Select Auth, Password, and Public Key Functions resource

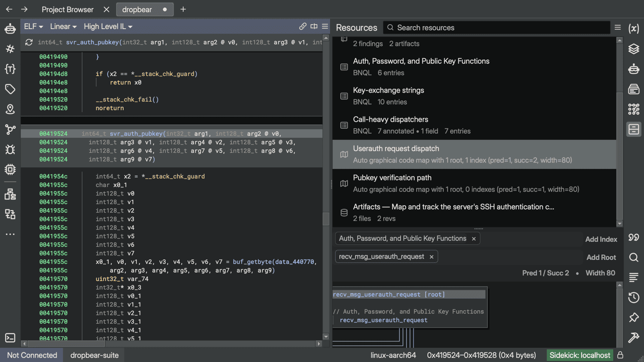[x=474, y=67]
